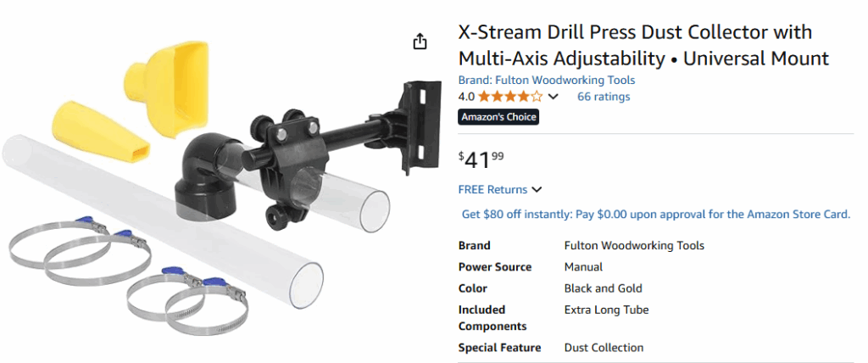868x363 pixels.
Task: Open the 66 ratings link
Action: pos(604,97)
